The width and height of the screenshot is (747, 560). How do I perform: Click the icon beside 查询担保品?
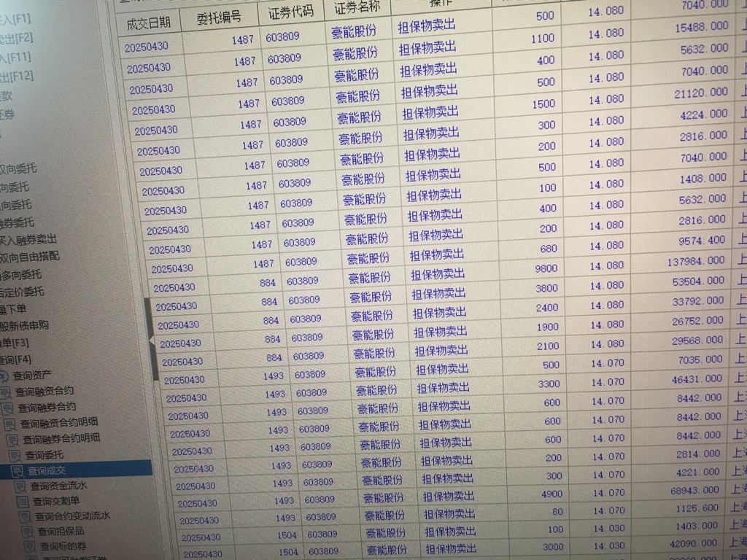pyautogui.click(x=28, y=532)
